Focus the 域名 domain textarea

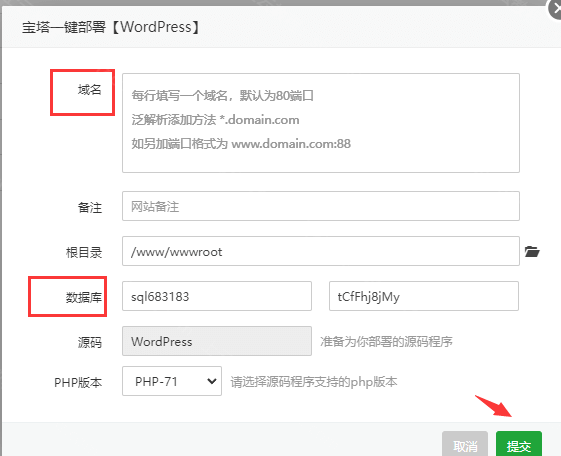(x=321, y=123)
